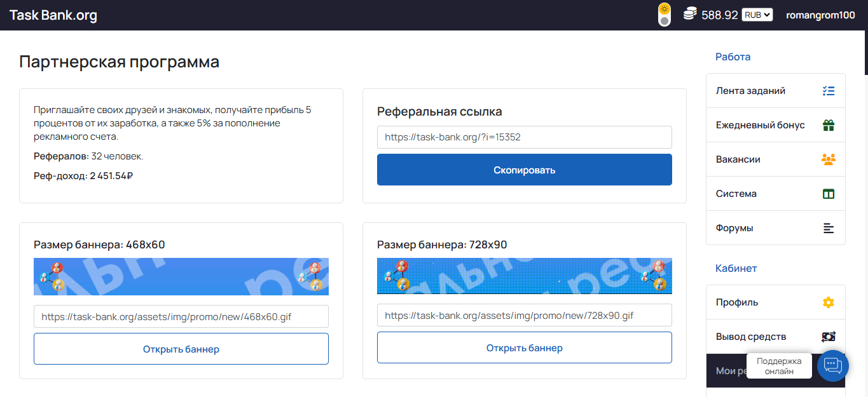The width and height of the screenshot is (868, 397).
Task: Click the Вакансии people icon
Action: click(828, 159)
